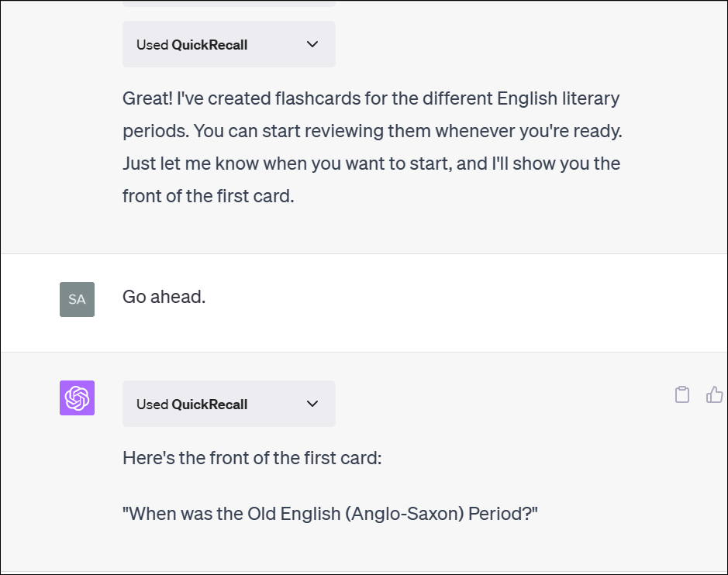This screenshot has width=728, height=575.
Task: Click the purple ChatGPT logo avatar
Action: click(77, 398)
